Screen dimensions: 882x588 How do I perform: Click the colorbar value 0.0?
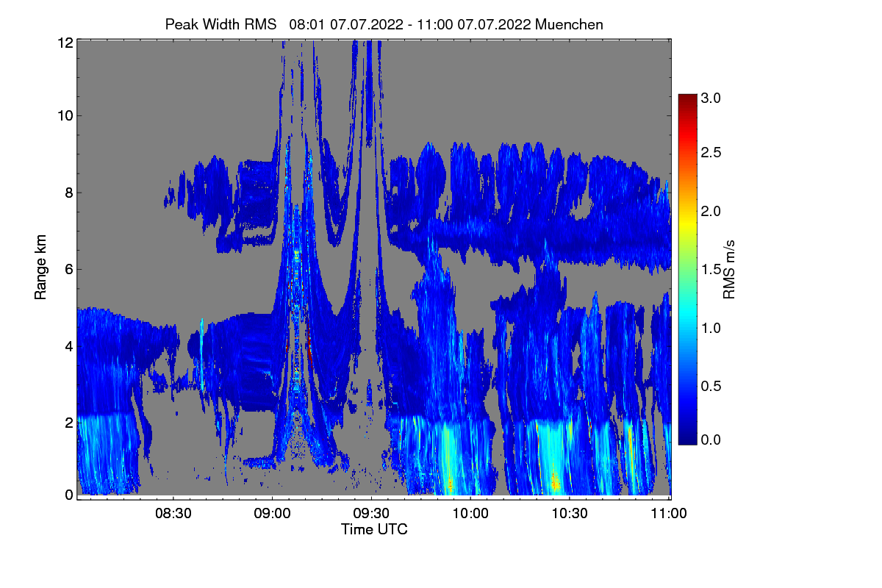click(x=711, y=440)
